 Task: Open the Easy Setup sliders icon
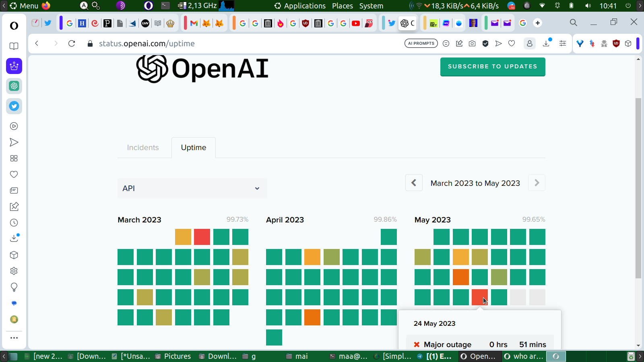(x=563, y=43)
